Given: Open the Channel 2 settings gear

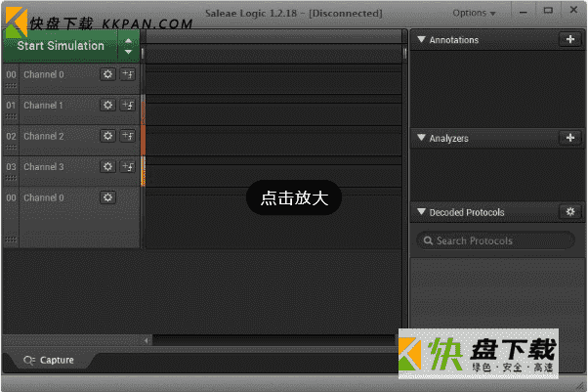Looking at the screenshot, I should point(107,136).
